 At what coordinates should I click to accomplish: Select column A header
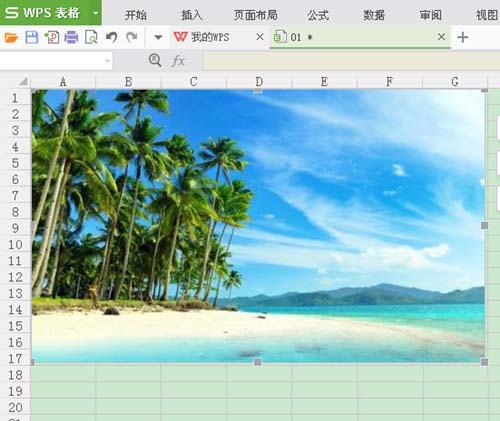pyautogui.click(x=63, y=82)
